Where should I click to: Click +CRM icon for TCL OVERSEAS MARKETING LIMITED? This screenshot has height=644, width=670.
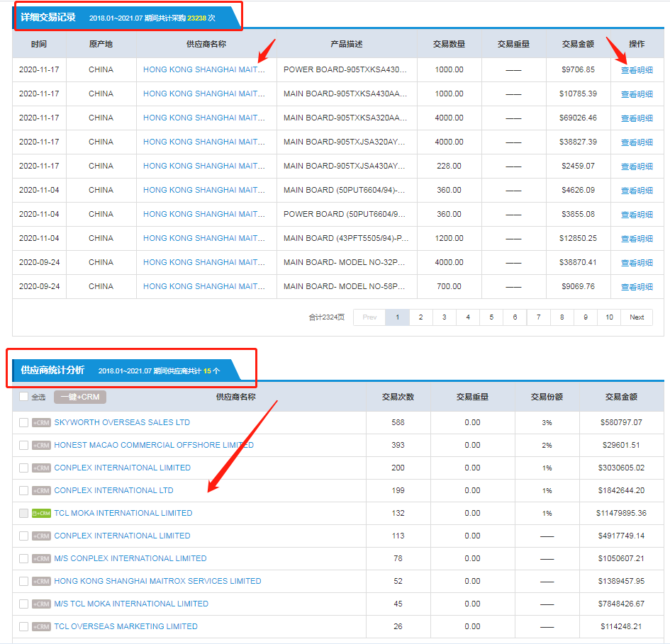(x=41, y=626)
